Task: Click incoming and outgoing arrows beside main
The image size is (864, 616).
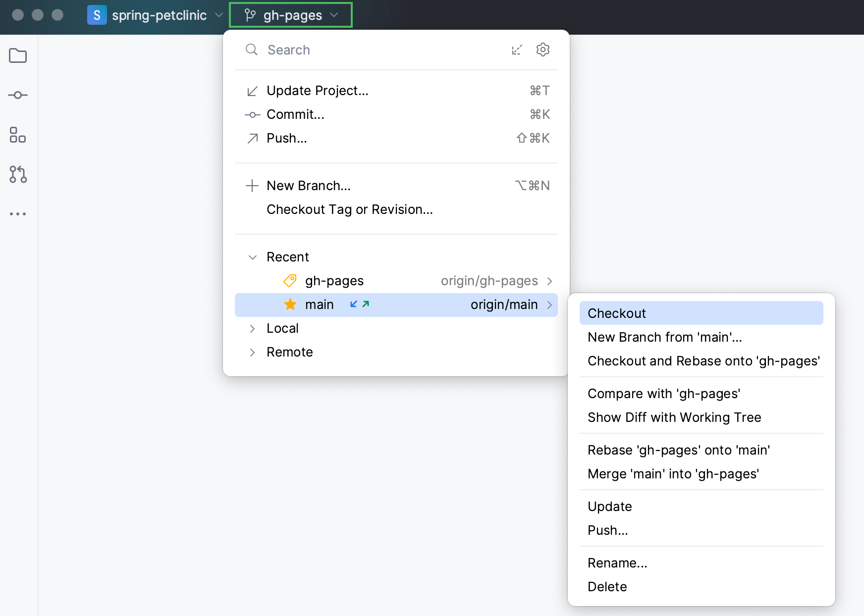Action: [x=358, y=305]
